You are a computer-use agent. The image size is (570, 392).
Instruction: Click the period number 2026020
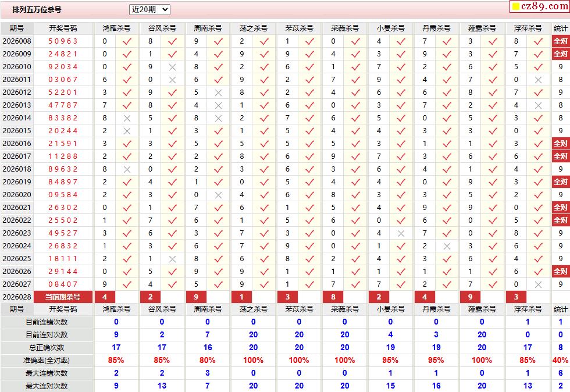click(17, 194)
